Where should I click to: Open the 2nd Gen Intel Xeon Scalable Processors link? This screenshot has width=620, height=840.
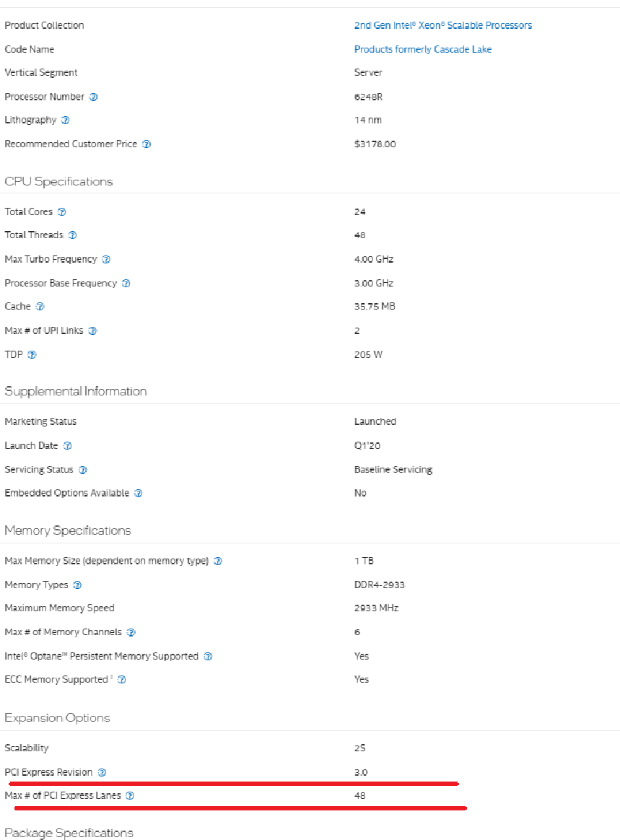pyautogui.click(x=442, y=25)
